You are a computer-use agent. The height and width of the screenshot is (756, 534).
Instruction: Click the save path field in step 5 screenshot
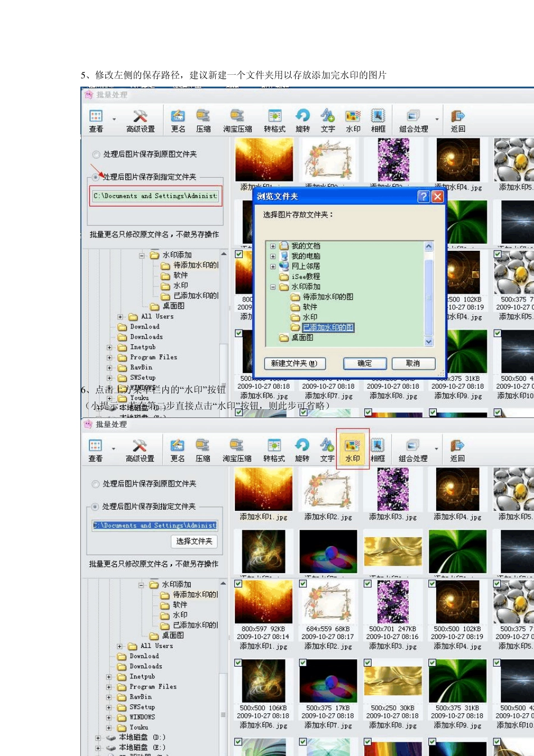(155, 196)
